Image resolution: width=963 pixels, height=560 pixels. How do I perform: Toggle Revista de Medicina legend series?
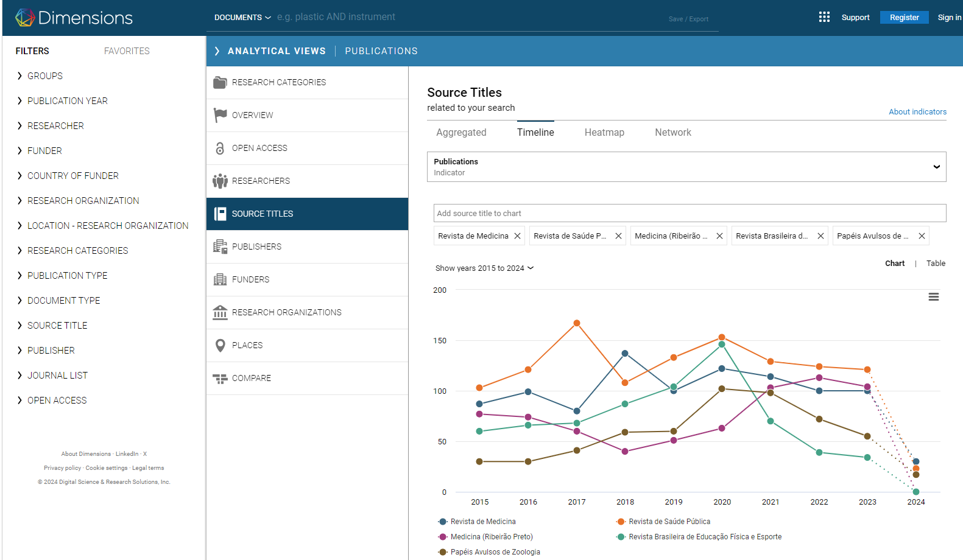tap(477, 522)
